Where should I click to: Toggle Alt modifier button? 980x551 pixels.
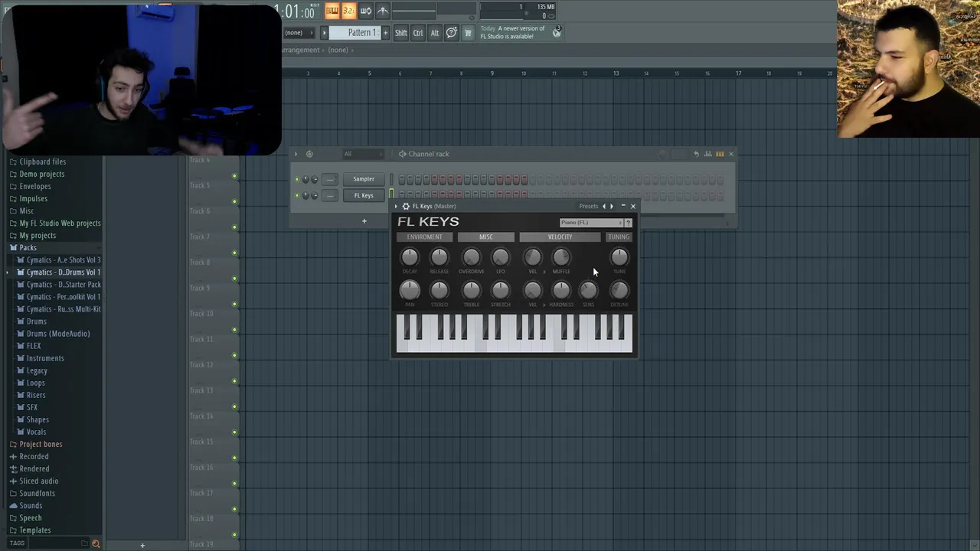coord(434,33)
